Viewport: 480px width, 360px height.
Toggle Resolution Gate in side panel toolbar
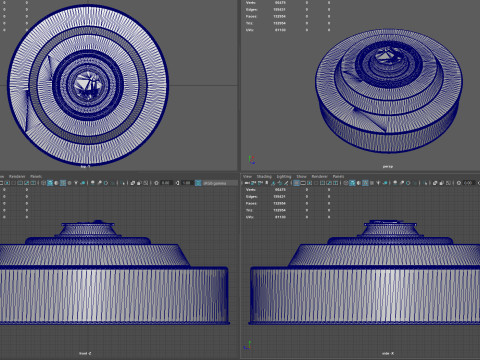click(309, 183)
